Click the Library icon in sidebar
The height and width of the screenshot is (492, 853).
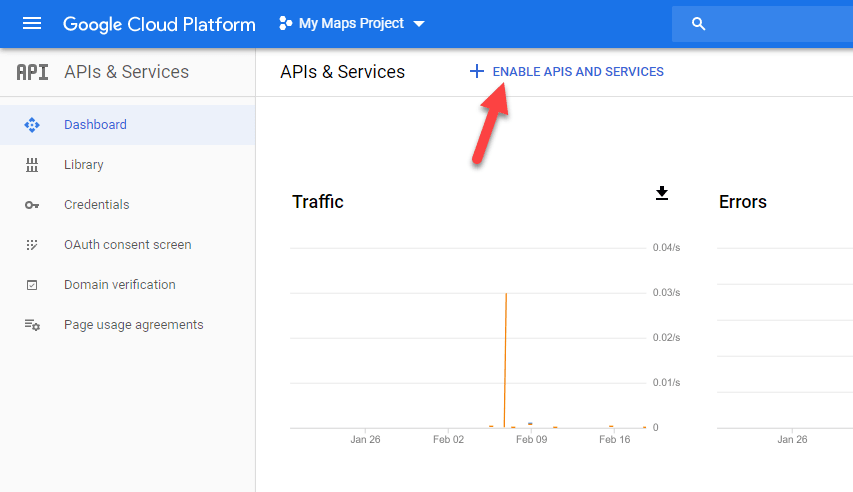pos(32,165)
